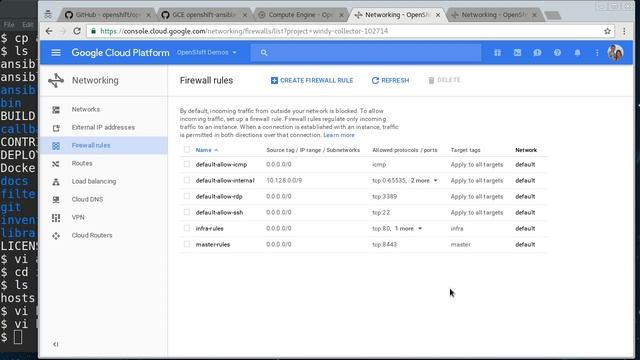
Task: Click the Google Cloud Platform logo text
Action: pos(120,53)
